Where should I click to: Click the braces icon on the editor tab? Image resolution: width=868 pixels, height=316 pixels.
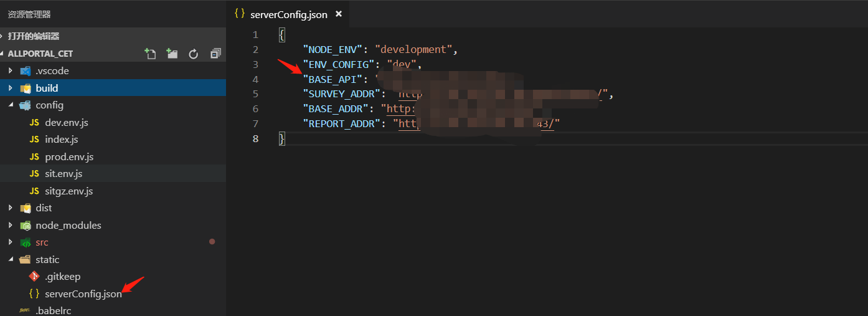coord(240,14)
